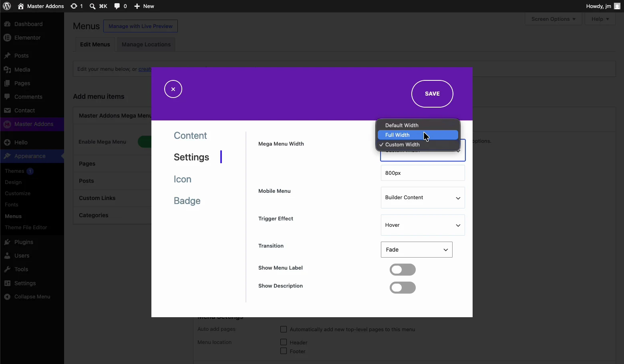The height and width of the screenshot is (364, 624).
Task: Select Default Width option
Action: coord(418,125)
